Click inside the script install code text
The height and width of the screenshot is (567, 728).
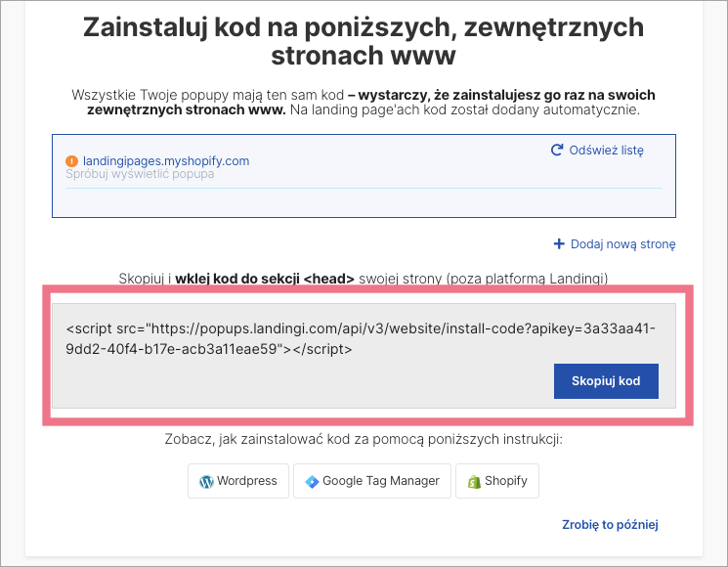coord(352,338)
